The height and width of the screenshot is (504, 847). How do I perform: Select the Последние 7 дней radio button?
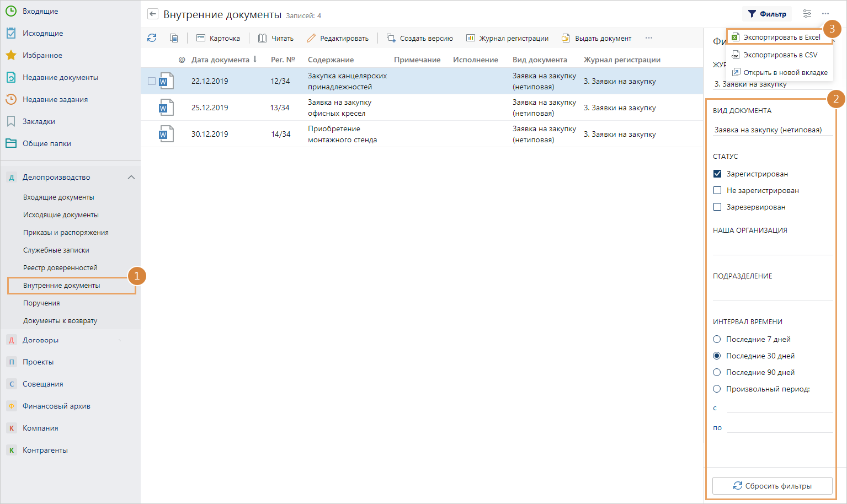click(717, 339)
